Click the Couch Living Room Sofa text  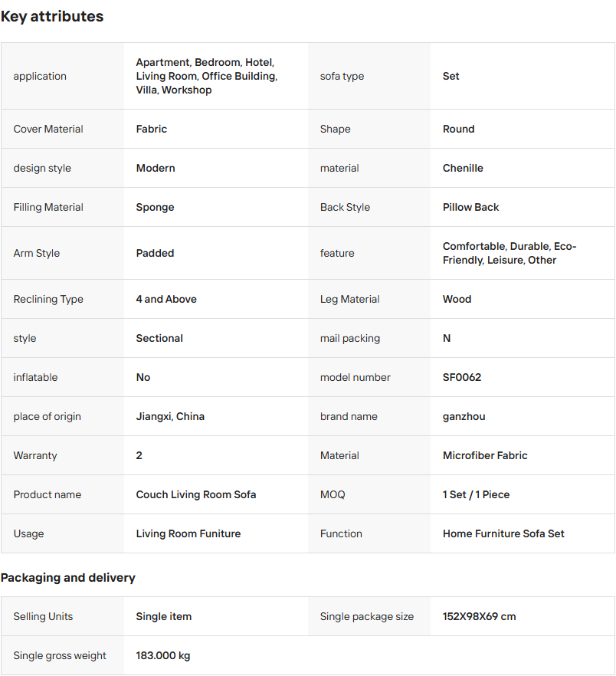click(x=196, y=494)
